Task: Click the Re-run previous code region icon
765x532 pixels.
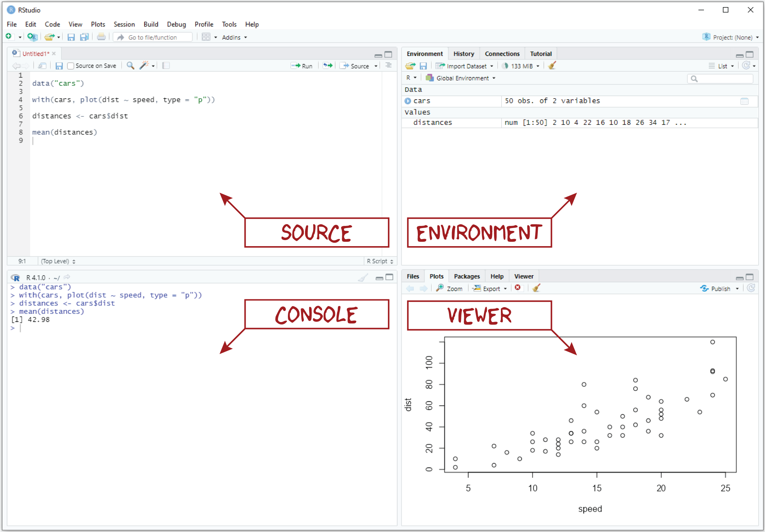Action: 328,66
